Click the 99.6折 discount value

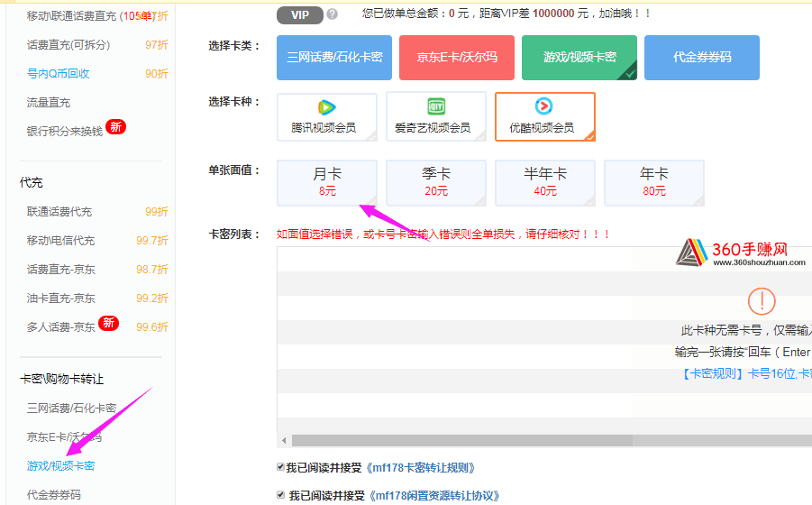(151, 327)
